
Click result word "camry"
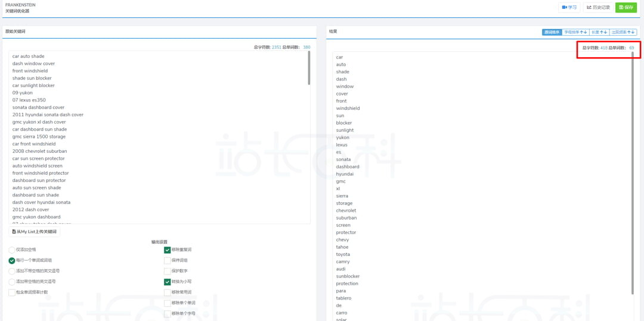click(x=343, y=262)
